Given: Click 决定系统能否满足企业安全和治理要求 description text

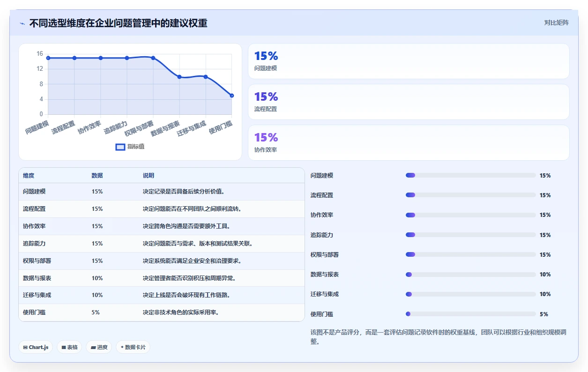Looking at the screenshot, I should point(193,261).
